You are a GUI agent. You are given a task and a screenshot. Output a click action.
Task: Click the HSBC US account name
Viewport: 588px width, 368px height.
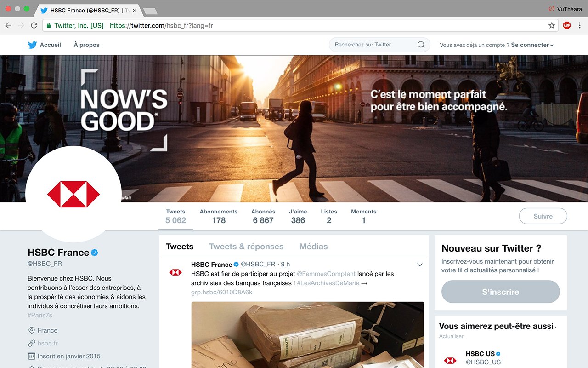click(480, 354)
